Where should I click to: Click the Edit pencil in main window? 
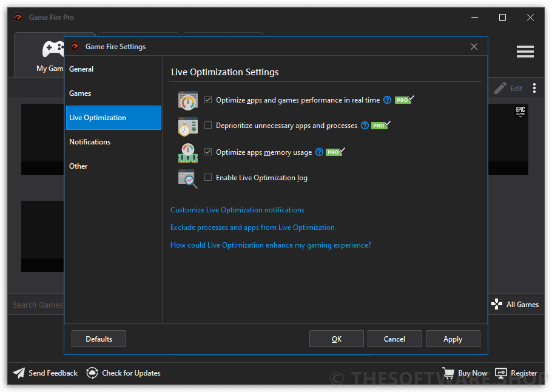click(x=500, y=88)
